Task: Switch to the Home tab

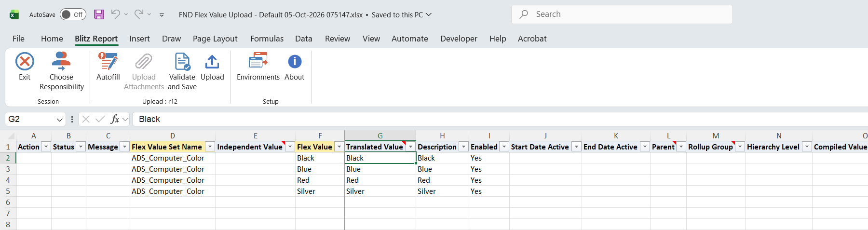Action: coord(52,39)
